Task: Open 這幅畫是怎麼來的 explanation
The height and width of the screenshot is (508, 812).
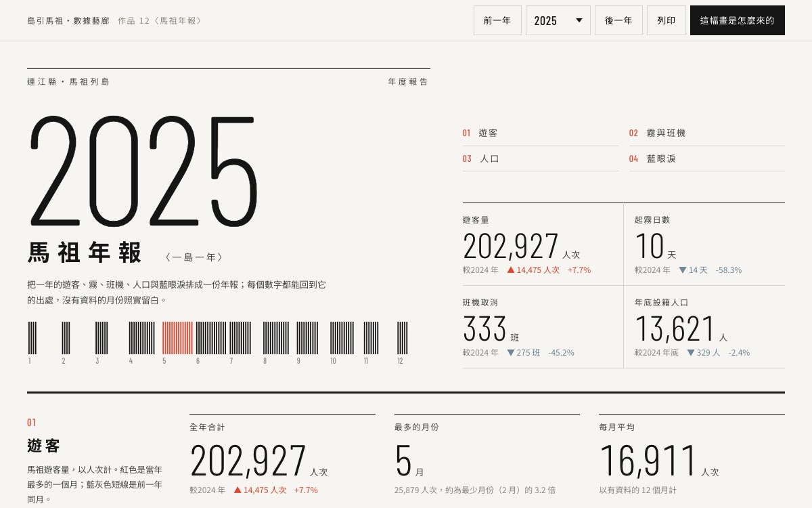Action: 738,20
